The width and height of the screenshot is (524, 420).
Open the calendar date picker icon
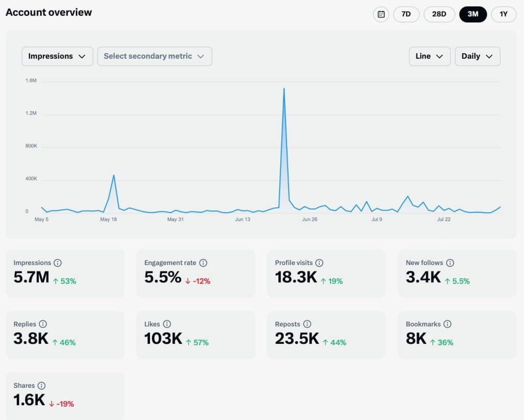pos(381,14)
